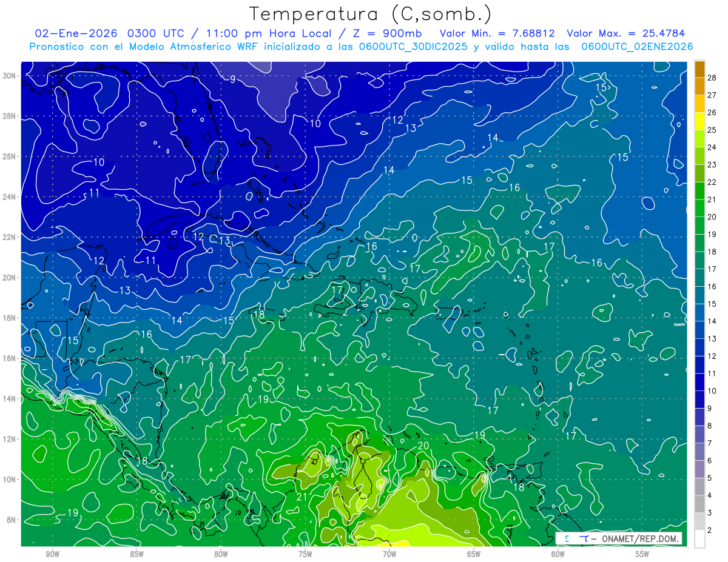Click the 12N latitude axis label

pos(10,439)
